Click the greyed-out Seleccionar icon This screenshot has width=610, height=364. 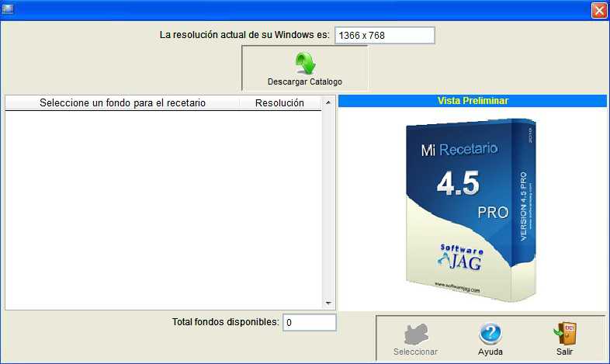coord(416,334)
